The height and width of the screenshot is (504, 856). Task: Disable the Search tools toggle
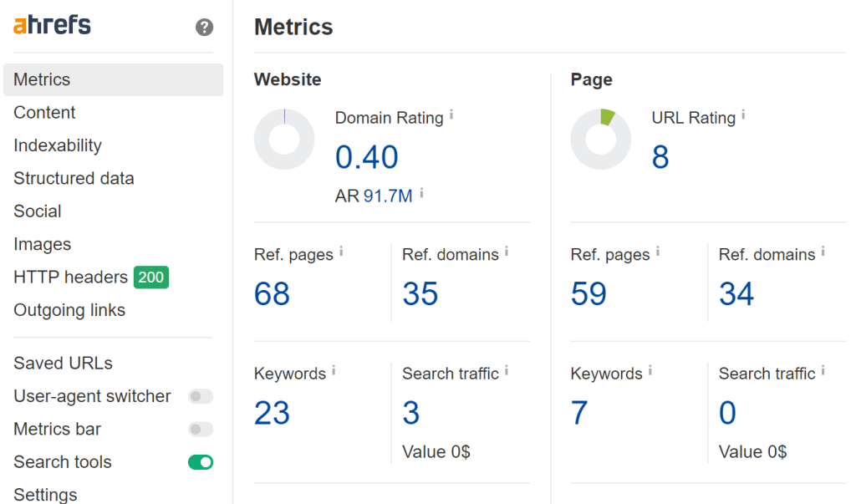(x=201, y=462)
